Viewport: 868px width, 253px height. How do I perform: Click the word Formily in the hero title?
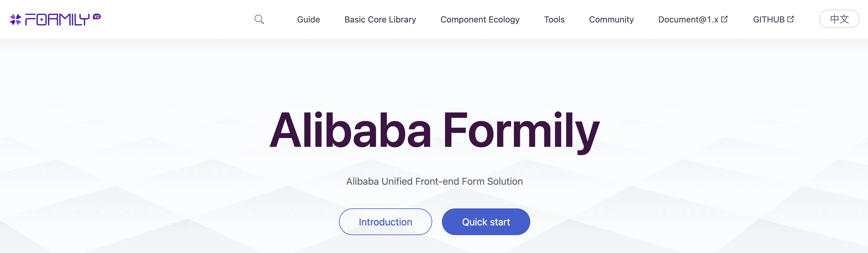click(x=521, y=131)
